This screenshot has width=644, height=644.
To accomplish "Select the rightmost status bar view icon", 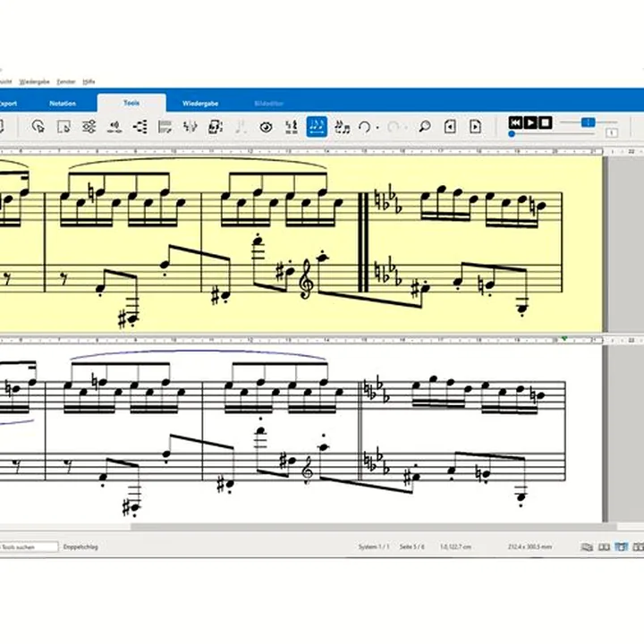I will pos(639,547).
